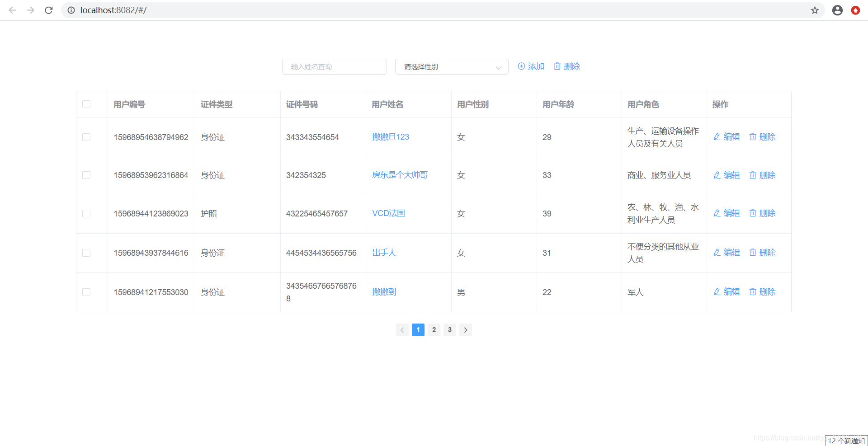Edit the row for 房东是个大帅哥
Viewport: 868px width, 446px height.
click(726, 175)
